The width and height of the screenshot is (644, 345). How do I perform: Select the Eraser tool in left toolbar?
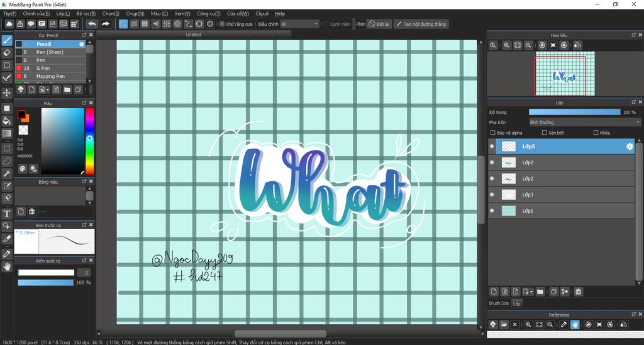click(x=6, y=53)
